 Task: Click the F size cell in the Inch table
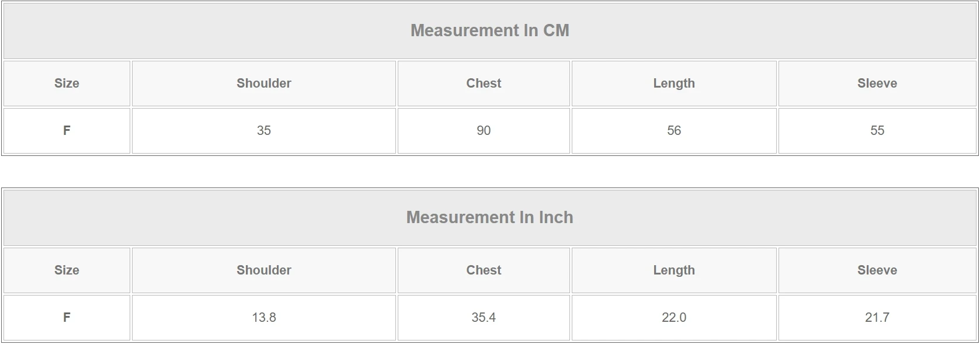[x=67, y=318]
